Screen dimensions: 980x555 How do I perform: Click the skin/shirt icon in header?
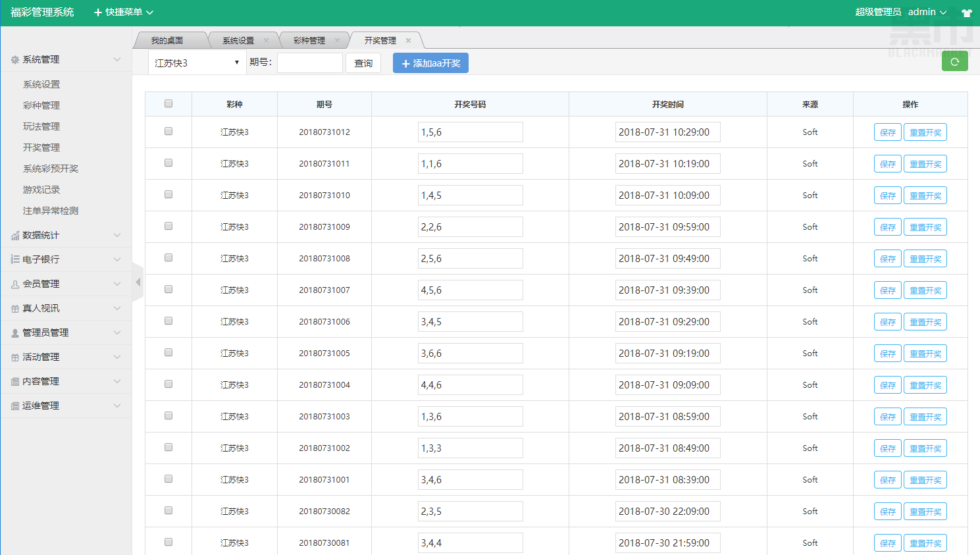tap(966, 13)
